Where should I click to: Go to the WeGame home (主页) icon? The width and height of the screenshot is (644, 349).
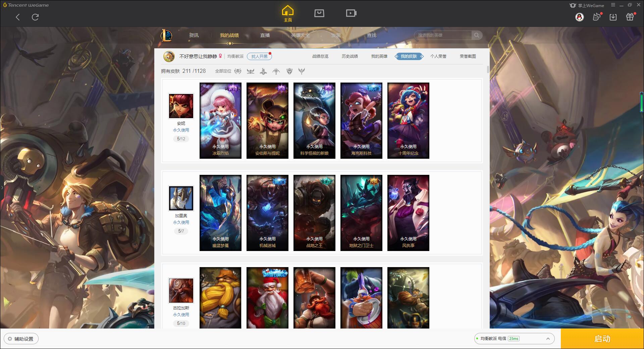coord(287,13)
